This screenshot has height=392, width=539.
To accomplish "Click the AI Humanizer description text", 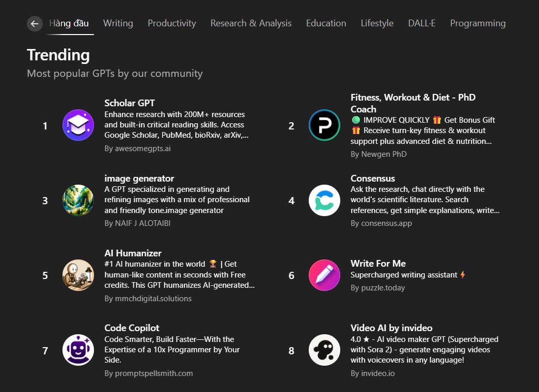I will pyautogui.click(x=180, y=274).
